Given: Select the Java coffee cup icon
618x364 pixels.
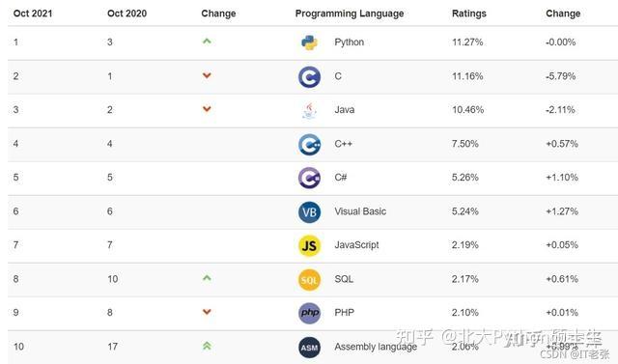Looking at the screenshot, I should click(309, 110).
